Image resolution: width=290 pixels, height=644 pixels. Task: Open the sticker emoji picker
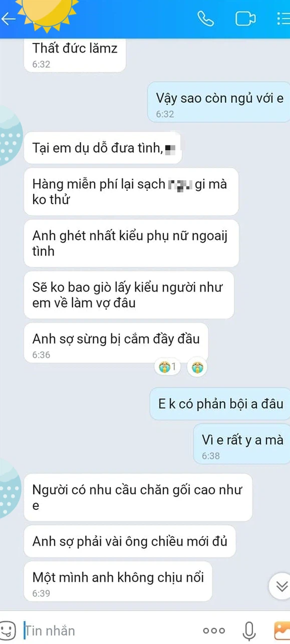[x=7, y=630]
